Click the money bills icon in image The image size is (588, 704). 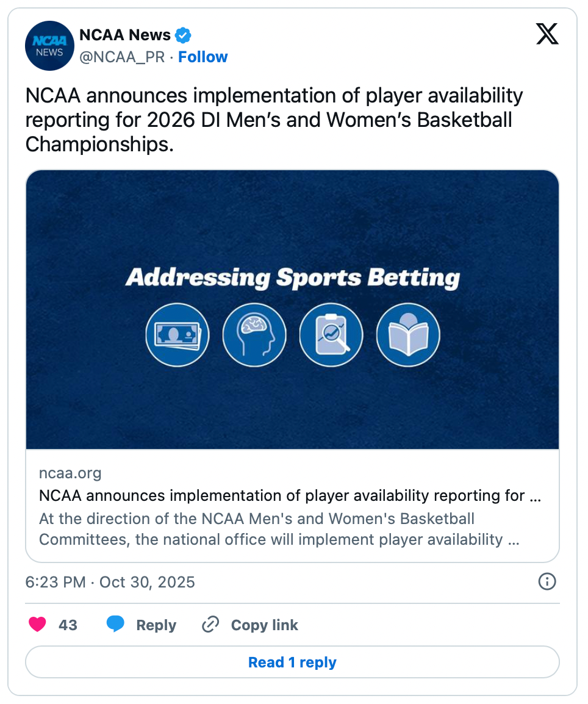coord(177,335)
